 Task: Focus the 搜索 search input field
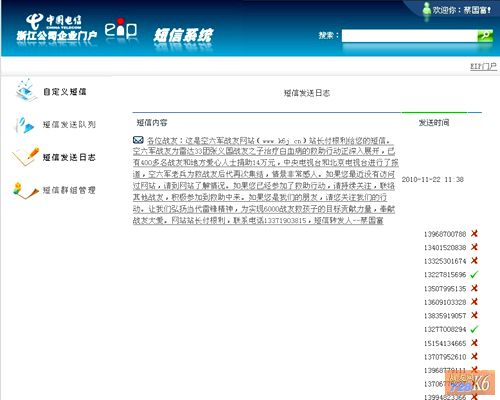[x=409, y=36]
